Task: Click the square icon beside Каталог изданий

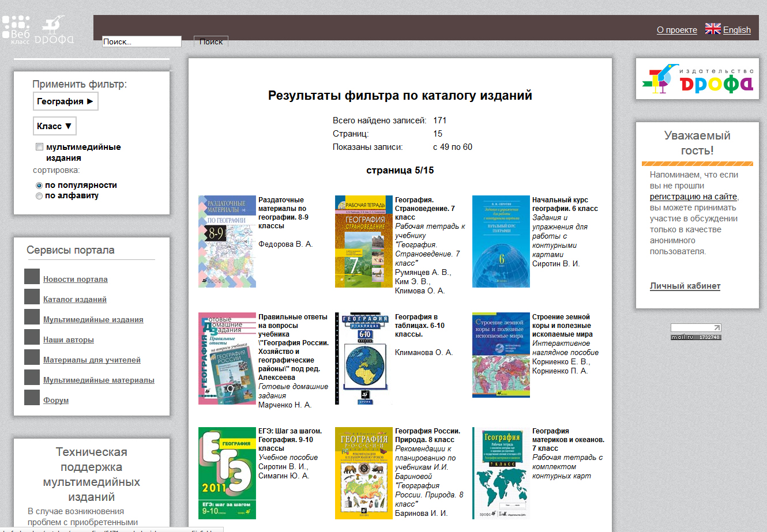Action: click(32, 297)
